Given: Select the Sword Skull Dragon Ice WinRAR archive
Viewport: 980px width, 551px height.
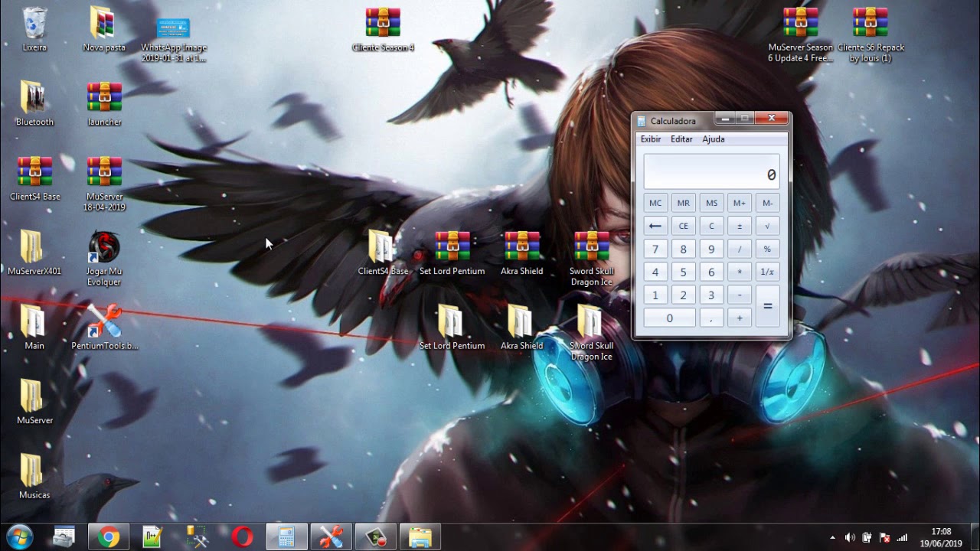Looking at the screenshot, I should pyautogui.click(x=592, y=246).
